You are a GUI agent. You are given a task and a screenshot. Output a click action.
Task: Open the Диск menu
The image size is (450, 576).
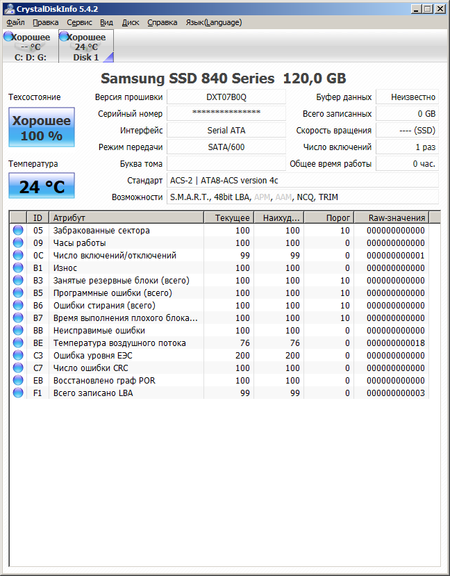(130, 22)
